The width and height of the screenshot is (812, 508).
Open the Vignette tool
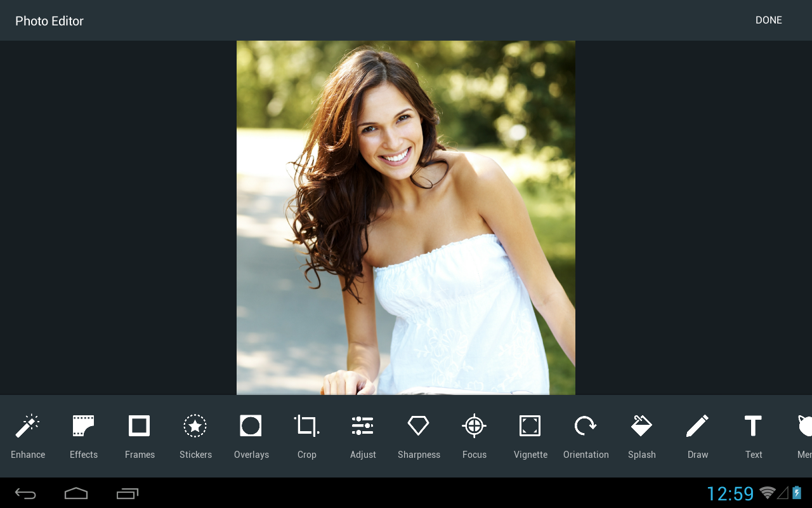(x=530, y=436)
